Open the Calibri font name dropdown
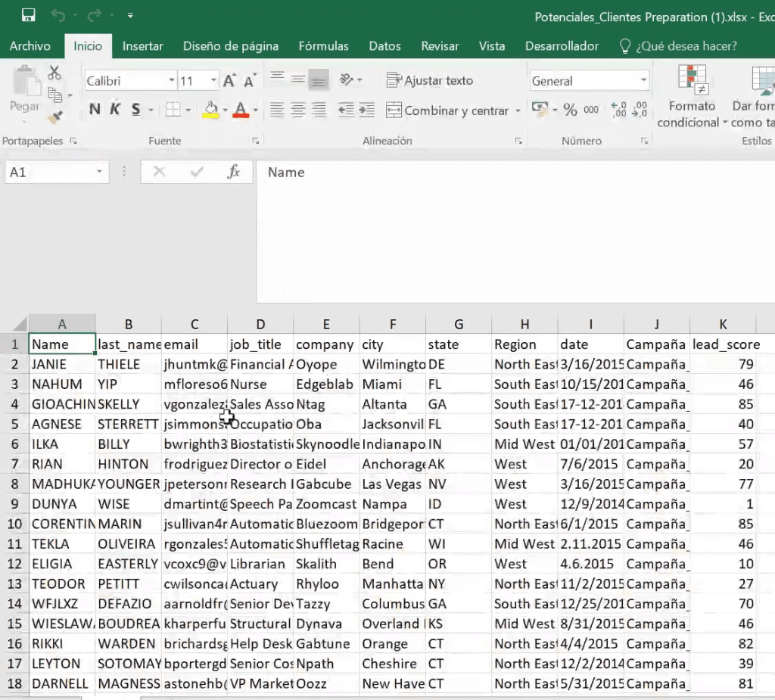 pos(171,80)
